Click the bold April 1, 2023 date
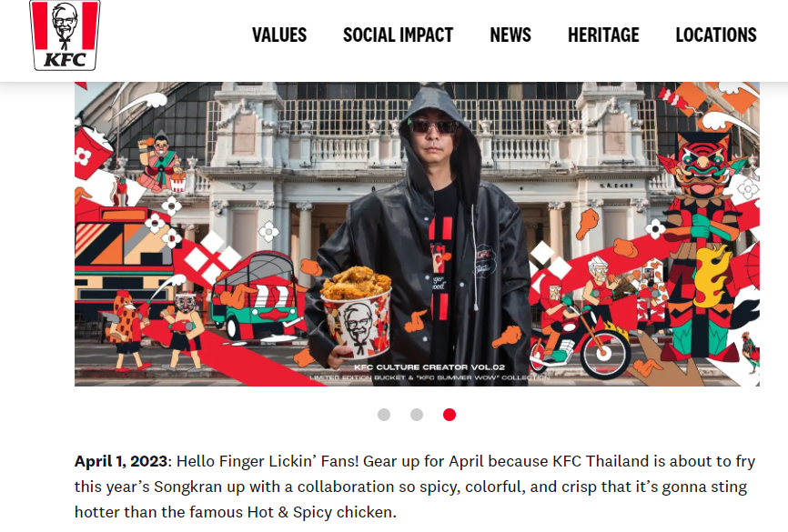This screenshot has height=532, width=788. pyautogui.click(x=121, y=461)
